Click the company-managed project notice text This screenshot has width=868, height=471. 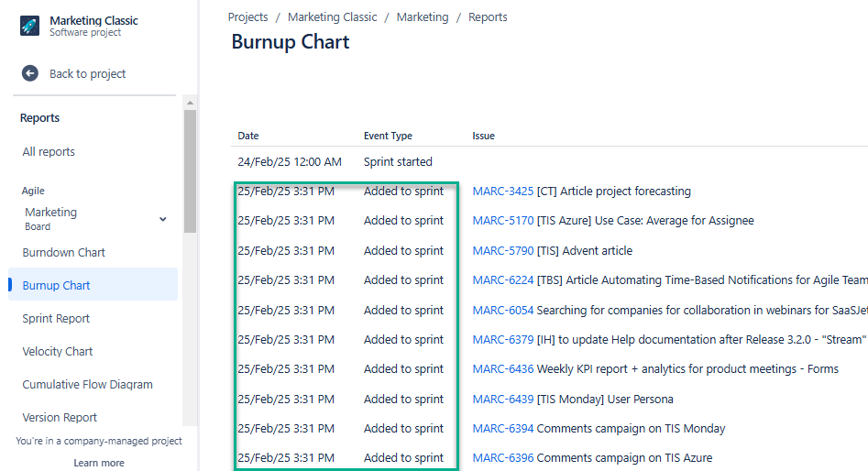click(99, 441)
